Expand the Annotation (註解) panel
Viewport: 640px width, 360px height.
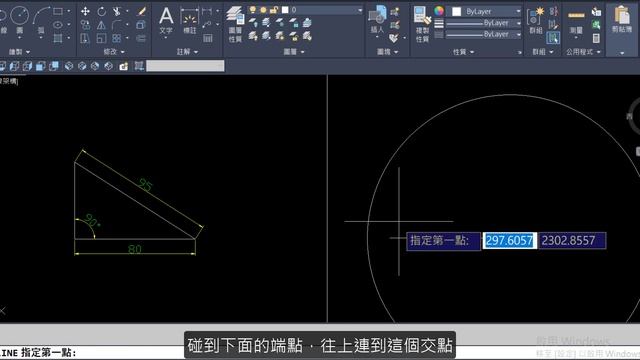(187, 52)
